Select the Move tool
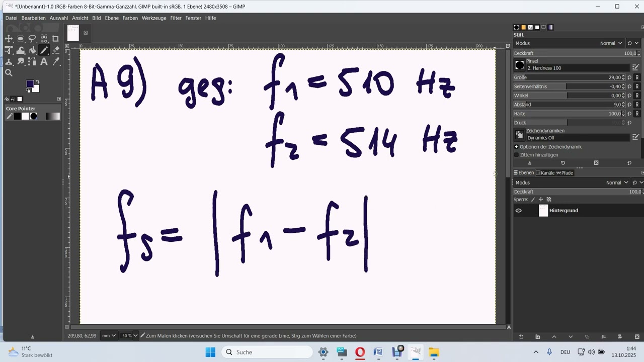 click(9, 38)
